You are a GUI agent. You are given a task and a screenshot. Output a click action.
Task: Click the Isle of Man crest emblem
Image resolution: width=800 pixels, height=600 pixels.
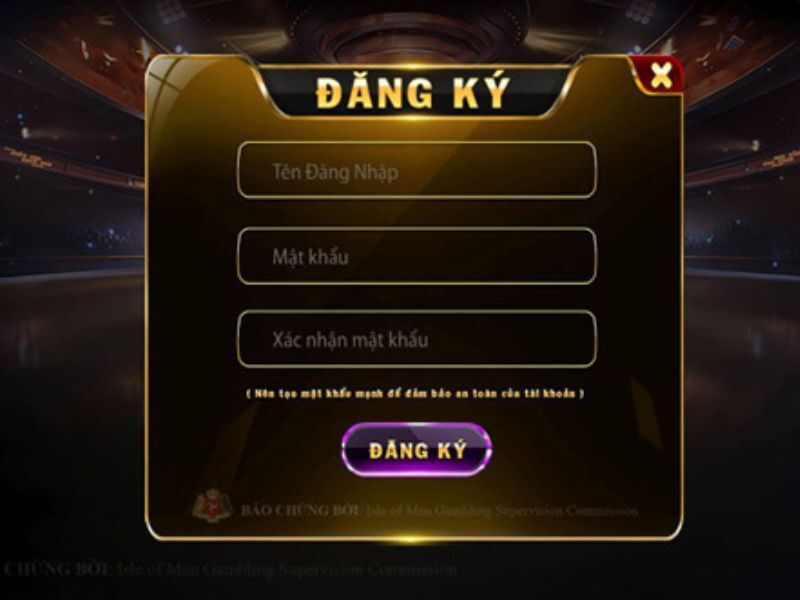[x=212, y=506]
